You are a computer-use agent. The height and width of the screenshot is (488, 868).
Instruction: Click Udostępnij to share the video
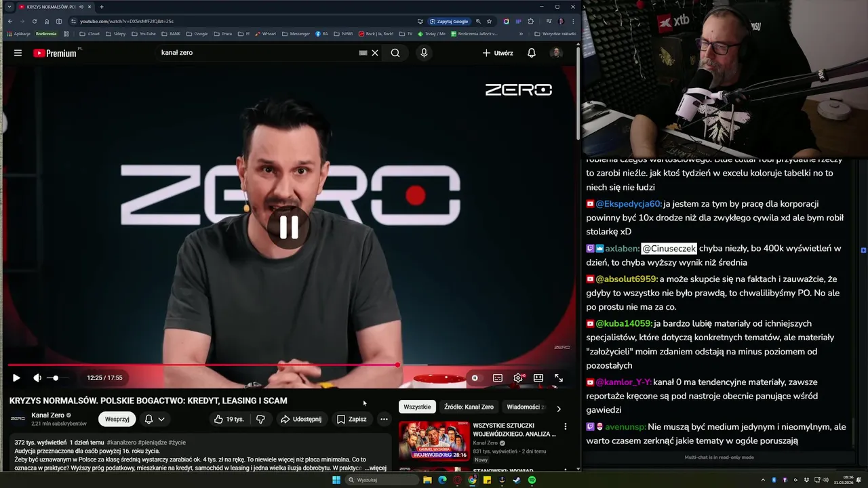[x=301, y=419]
